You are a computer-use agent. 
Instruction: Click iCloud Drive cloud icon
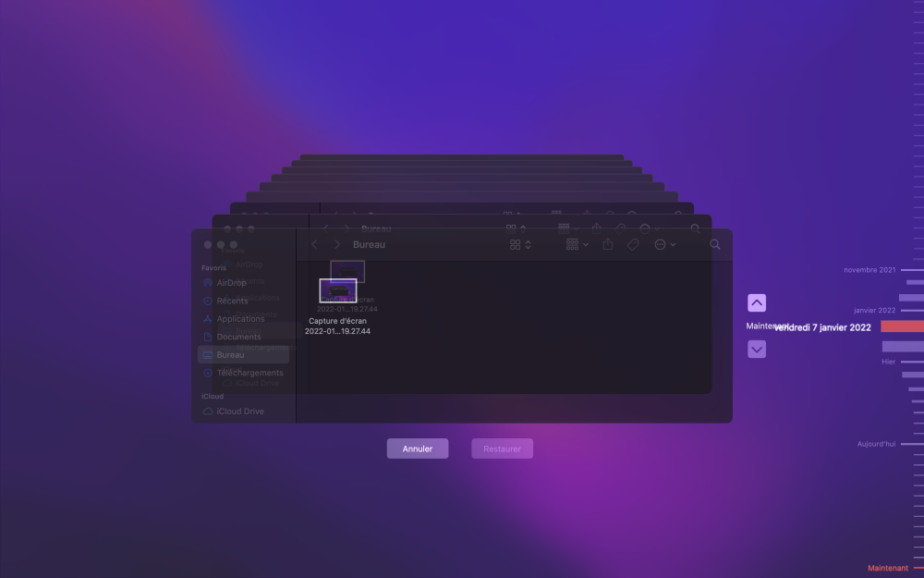click(x=207, y=412)
